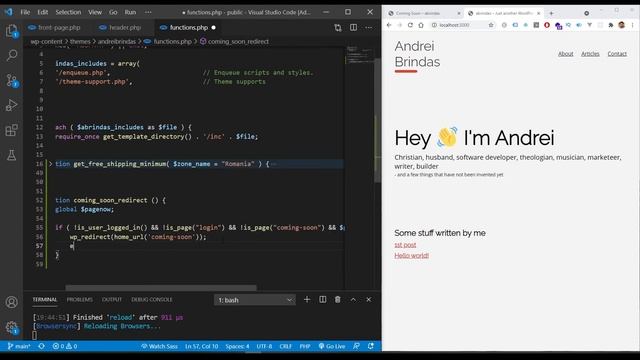Click coming_soon_redirect breadcrumb symbol

pos(234,42)
